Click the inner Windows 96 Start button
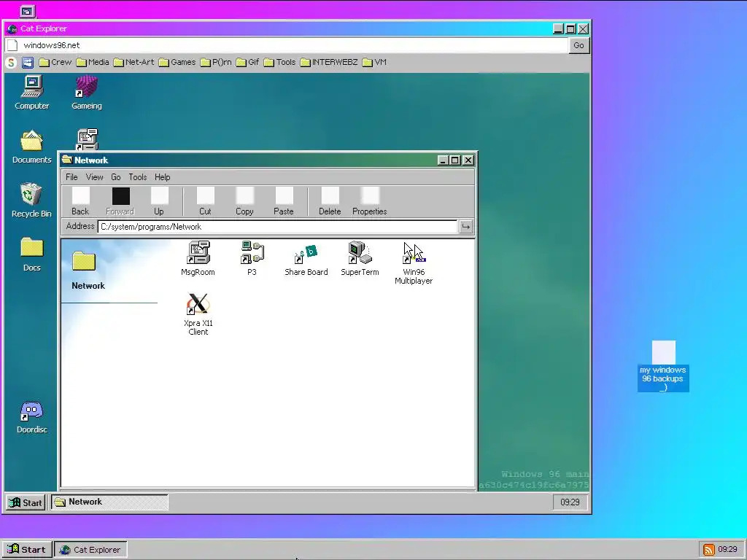The height and width of the screenshot is (560, 747). tap(26, 502)
